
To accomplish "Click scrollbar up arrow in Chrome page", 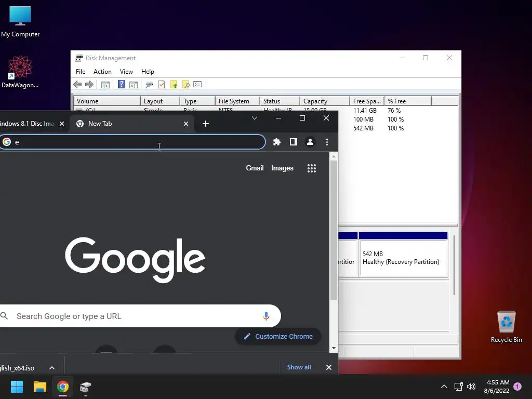I will point(334,156).
